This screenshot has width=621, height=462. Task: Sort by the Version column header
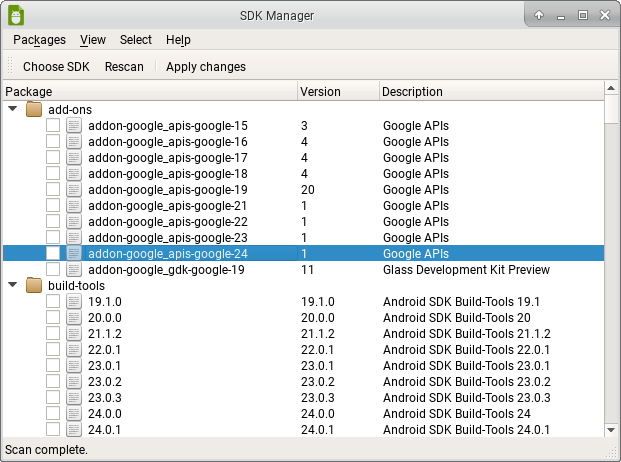[x=338, y=91]
